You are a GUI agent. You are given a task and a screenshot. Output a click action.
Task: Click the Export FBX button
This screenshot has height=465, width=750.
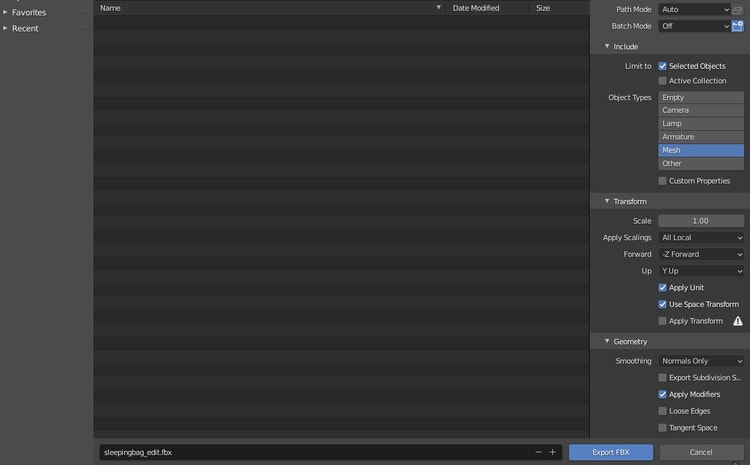tap(611, 452)
